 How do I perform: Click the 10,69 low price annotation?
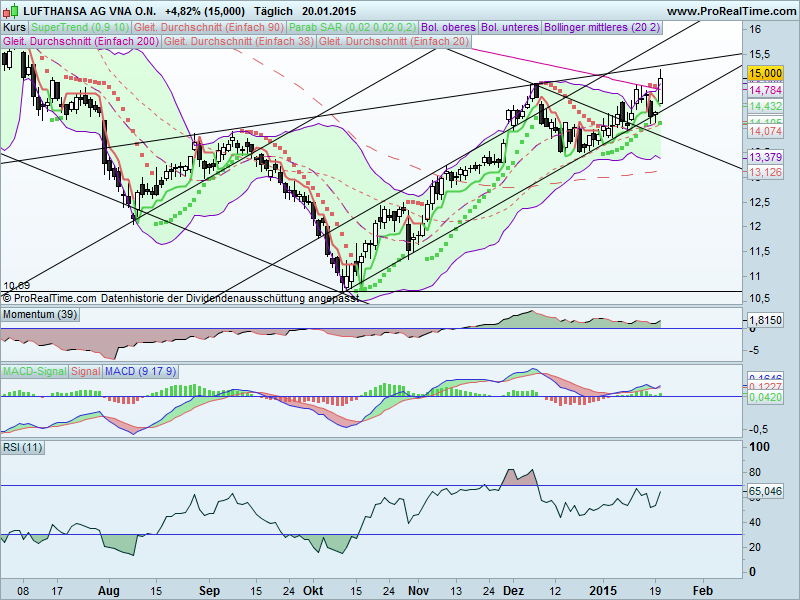tap(17, 286)
